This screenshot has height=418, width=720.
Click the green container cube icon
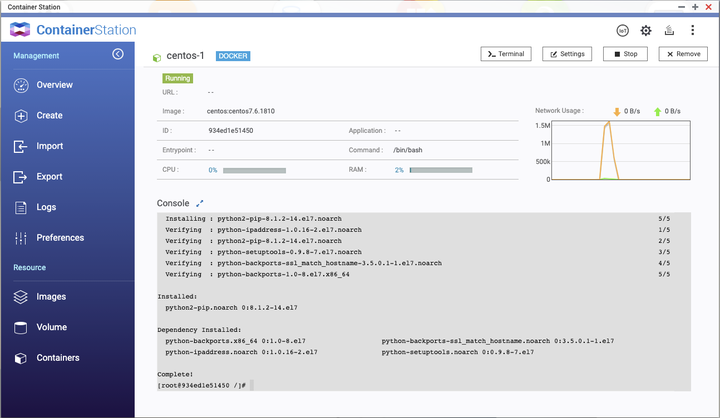[x=157, y=57]
